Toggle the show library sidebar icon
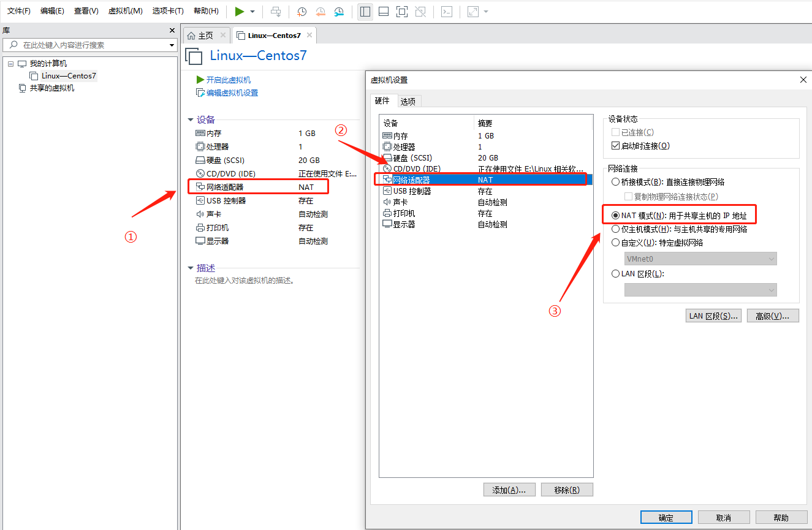 pos(365,12)
